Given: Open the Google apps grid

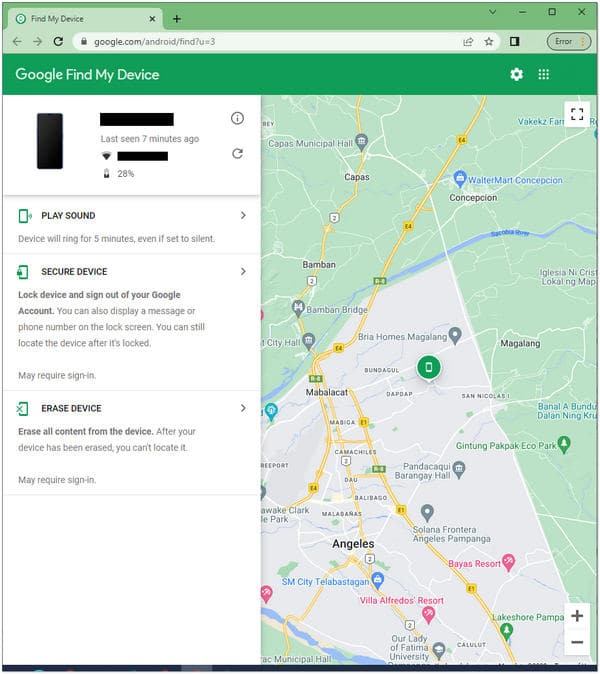Looking at the screenshot, I should (543, 74).
